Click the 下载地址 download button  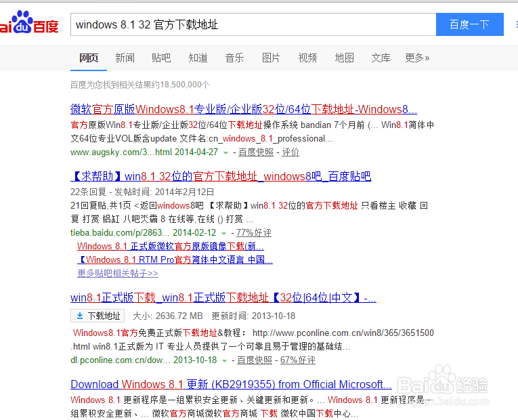98,316
